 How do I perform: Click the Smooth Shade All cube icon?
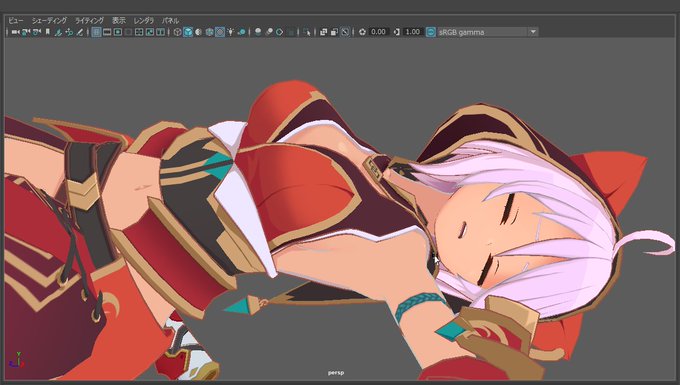(188, 32)
